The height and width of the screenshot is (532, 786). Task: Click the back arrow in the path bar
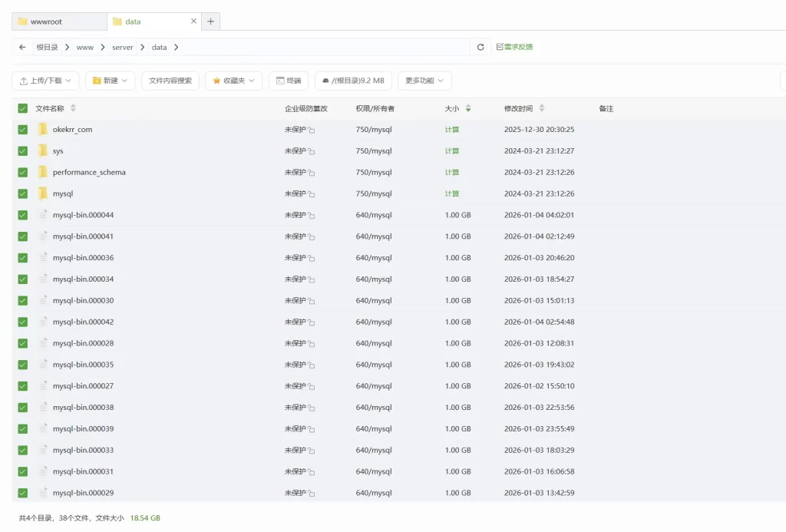[x=22, y=48]
